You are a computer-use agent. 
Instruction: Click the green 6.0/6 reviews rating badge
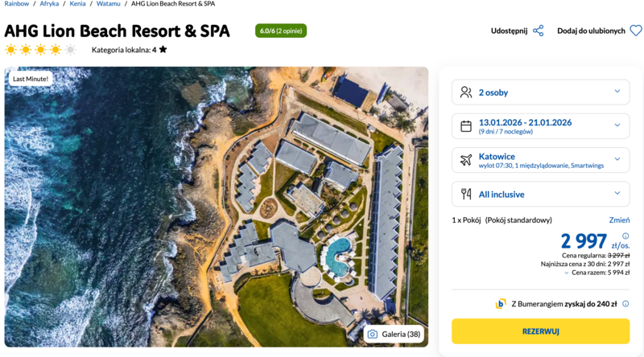[280, 31]
